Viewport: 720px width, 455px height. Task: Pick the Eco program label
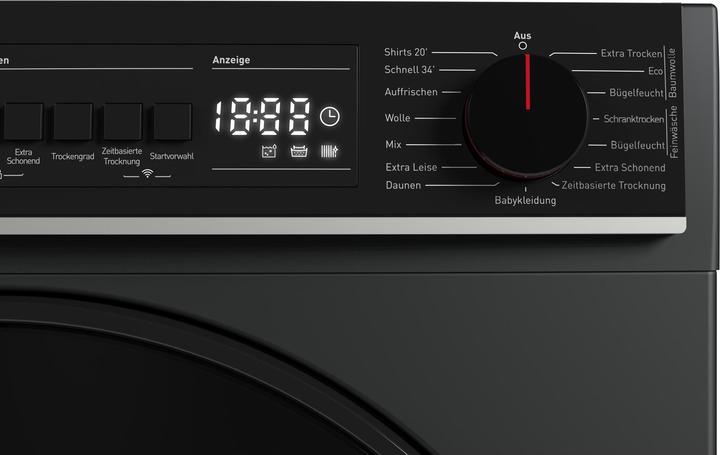pyautogui.click(x=655, y=71)
